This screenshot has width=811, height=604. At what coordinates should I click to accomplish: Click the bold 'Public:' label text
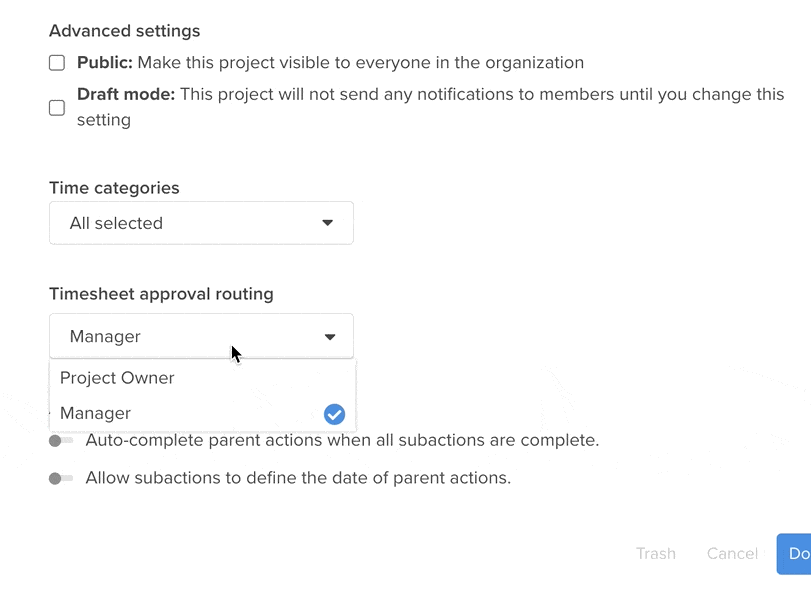click(105, 63)
